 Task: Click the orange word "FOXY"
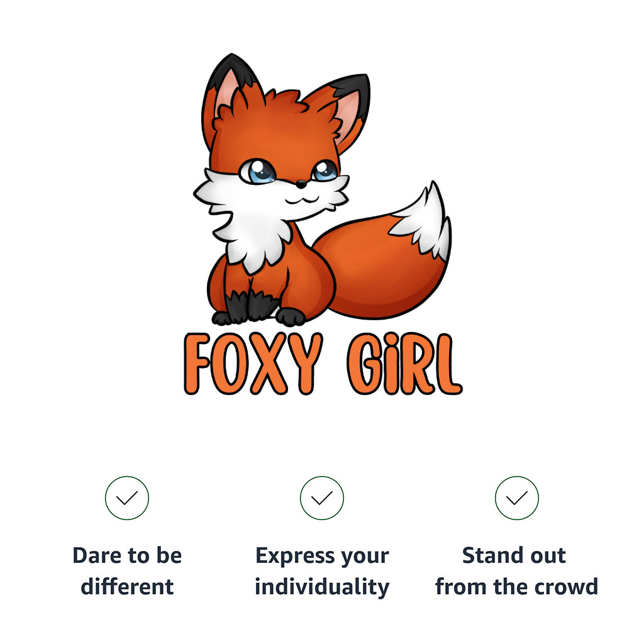[253, 364]
